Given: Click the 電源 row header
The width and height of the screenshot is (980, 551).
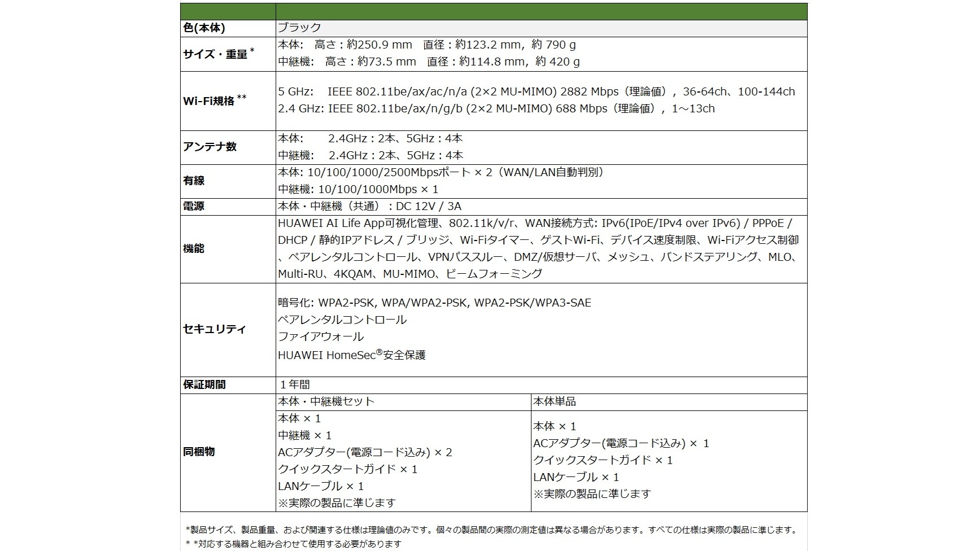Looking at the screenshot, I should pos(194,206).
